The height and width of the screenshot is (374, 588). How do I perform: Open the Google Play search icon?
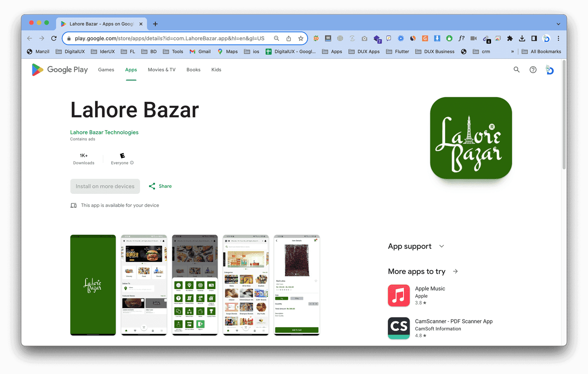516,69
